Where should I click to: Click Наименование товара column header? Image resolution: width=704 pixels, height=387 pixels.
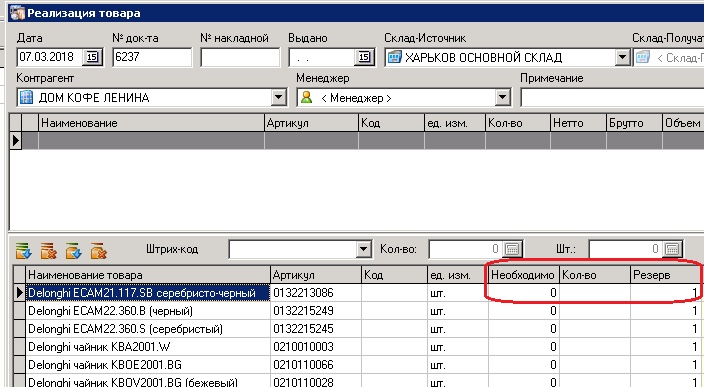pyautogui.click(x=148, y=275)
